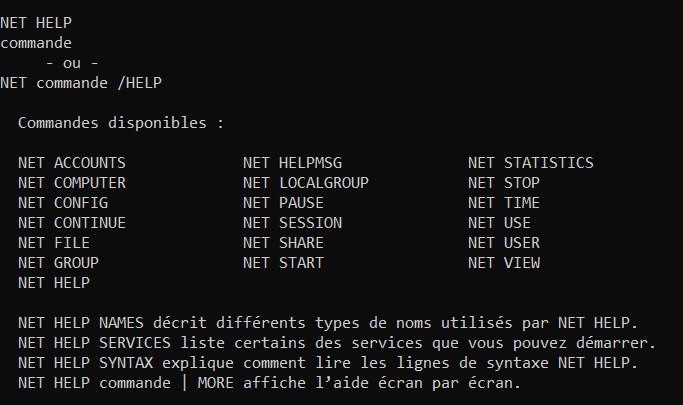Click the NET ACCOUNTS command text

tap(72, 163)
